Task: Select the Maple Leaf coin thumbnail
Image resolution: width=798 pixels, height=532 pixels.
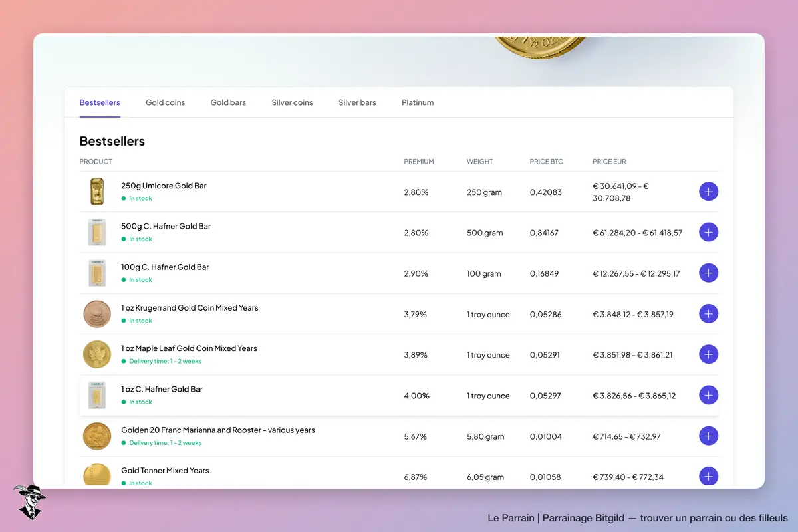Action: tap(97, 354)
